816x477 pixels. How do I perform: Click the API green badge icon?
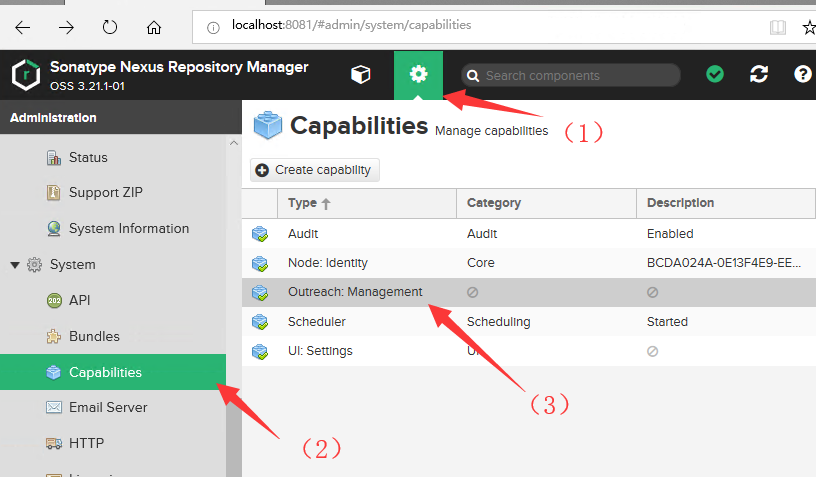coord(54,301)
